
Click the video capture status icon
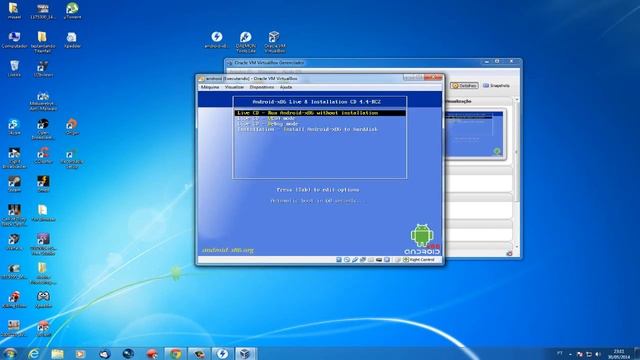pyautogui.click(x=379, y=260)
